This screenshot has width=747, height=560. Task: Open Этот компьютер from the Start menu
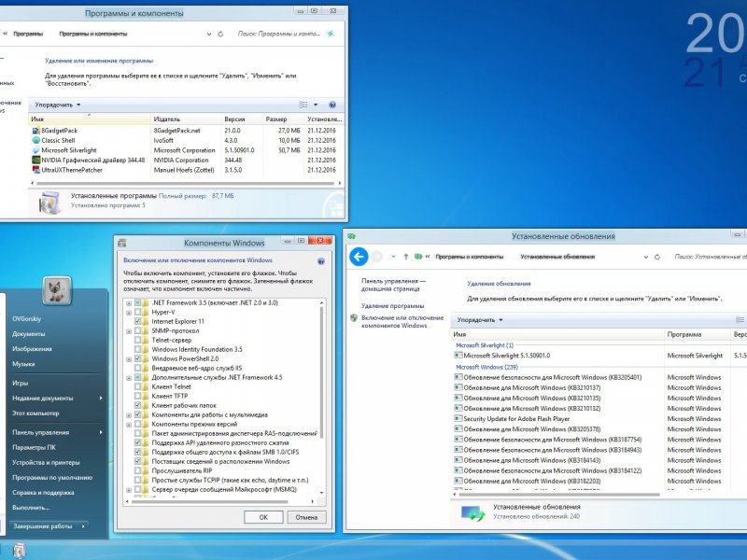pos(35,413)
